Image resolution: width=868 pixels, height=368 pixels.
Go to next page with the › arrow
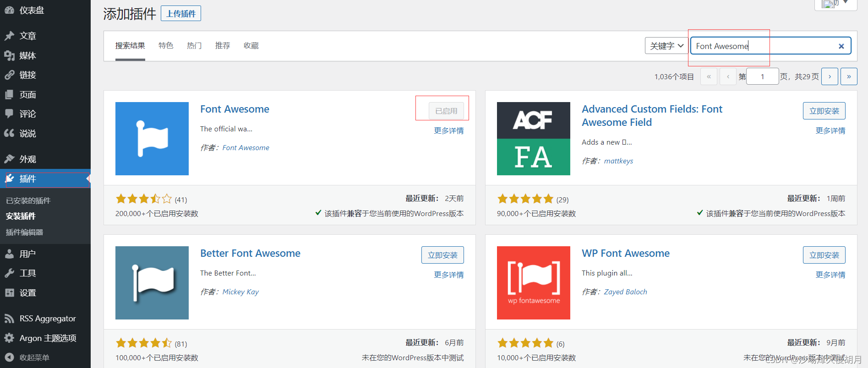(x=830, y=76)
